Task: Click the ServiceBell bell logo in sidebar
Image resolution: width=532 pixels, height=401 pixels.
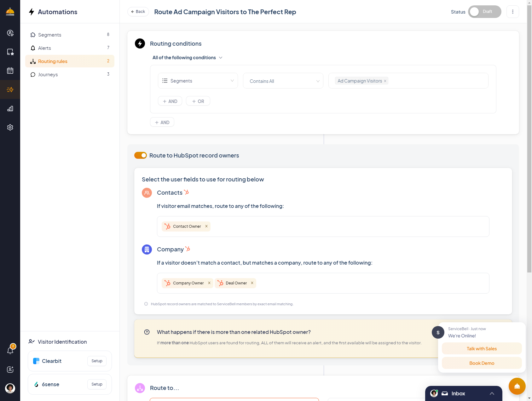Action: [x=10, y=12]
